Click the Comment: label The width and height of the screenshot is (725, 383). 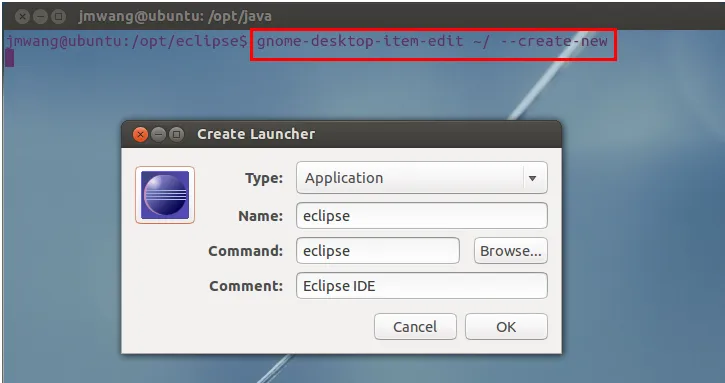246,286
